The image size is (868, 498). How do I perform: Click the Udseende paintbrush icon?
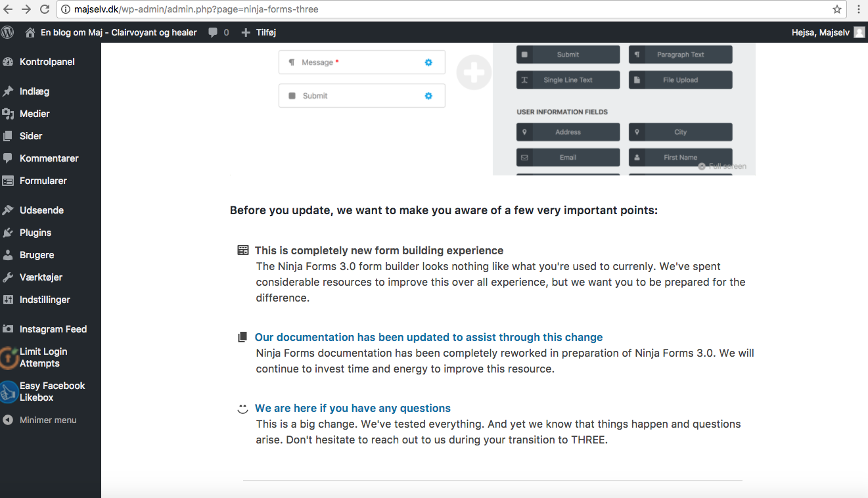(8, 210)
